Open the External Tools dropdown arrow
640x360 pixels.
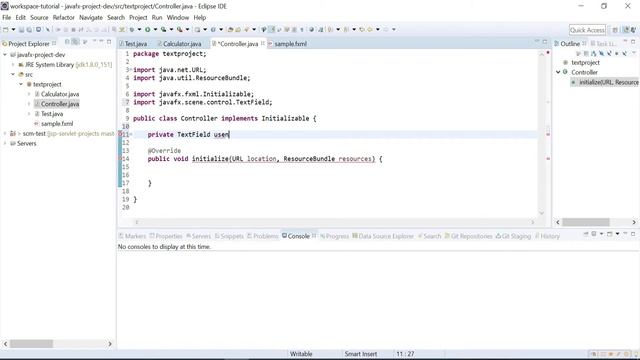coord(187,29)
